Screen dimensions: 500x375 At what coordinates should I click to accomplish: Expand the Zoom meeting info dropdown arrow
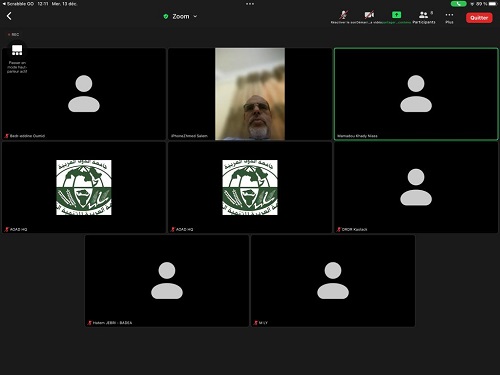click(x=195, y=16)
